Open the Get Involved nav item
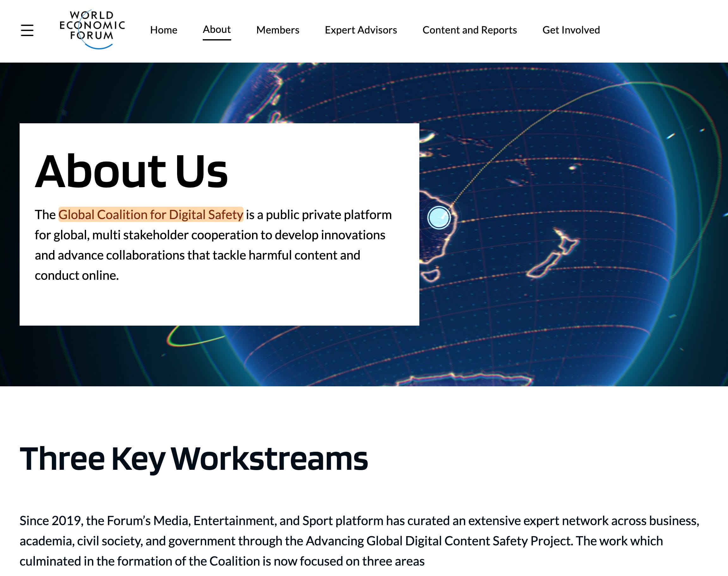This screenshot has width=728, height=576. pyautogui.click(x=571, y=30)
